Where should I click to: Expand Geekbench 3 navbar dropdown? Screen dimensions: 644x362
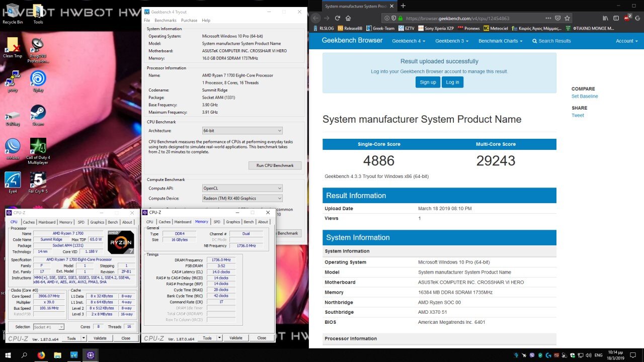[452, 41]
